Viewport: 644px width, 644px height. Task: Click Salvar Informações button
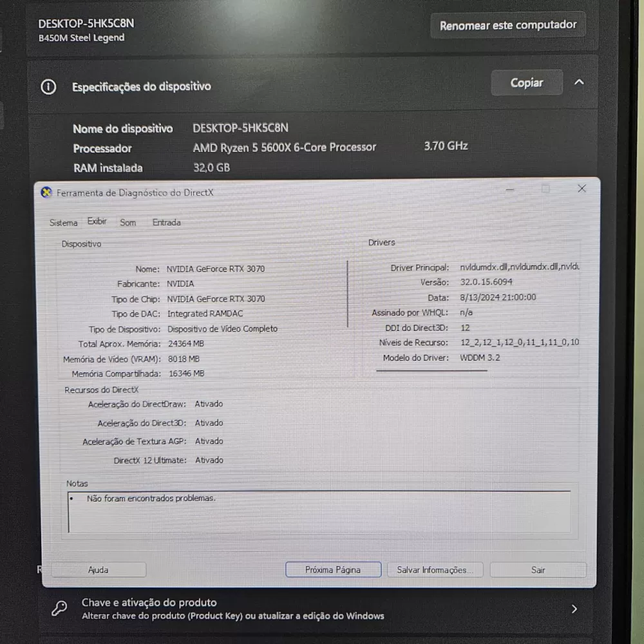pos(435,570)
